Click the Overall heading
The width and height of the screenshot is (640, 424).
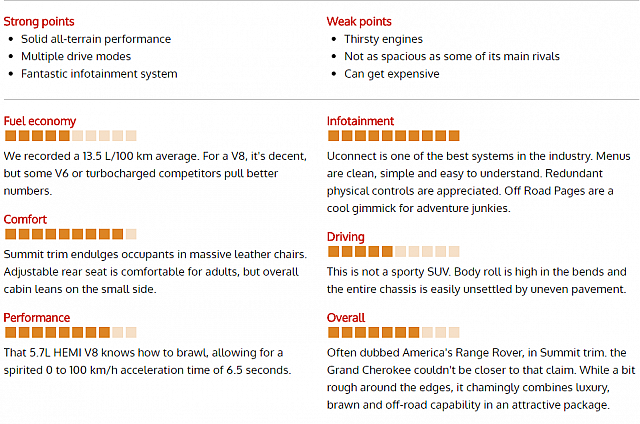346,318
